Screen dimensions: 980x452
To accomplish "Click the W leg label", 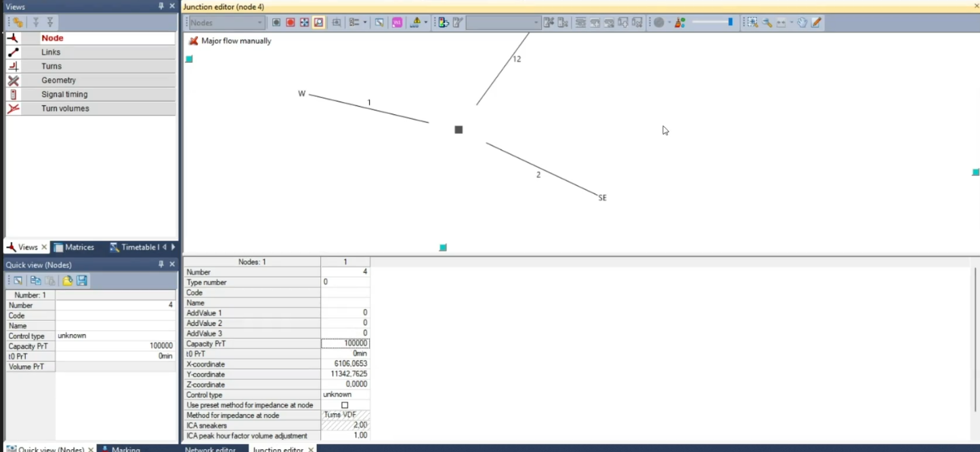I will [302, 93].
